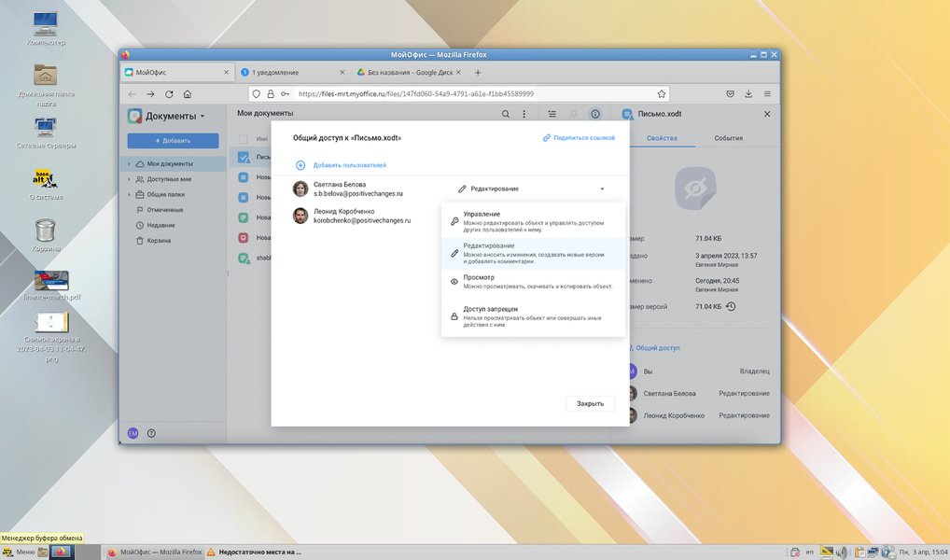
Task: Click the Добавить пользователей link
Action: 350,165
